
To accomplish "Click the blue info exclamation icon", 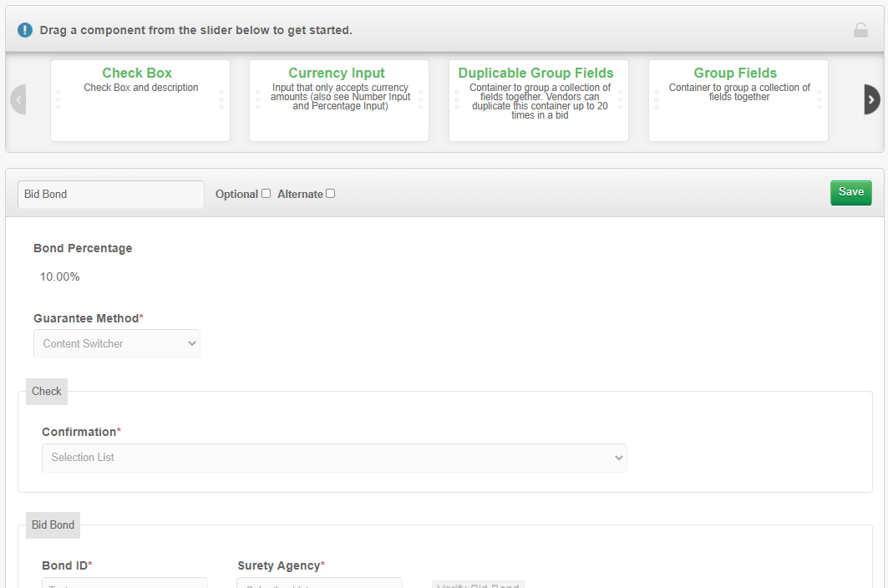I will pyautogui.click(x=25, y=30).
